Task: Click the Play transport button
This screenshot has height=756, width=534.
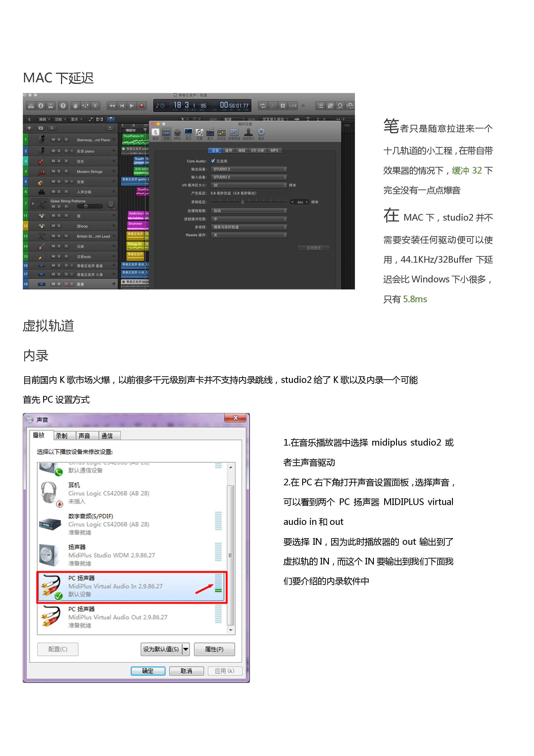Action: (132, 106)
